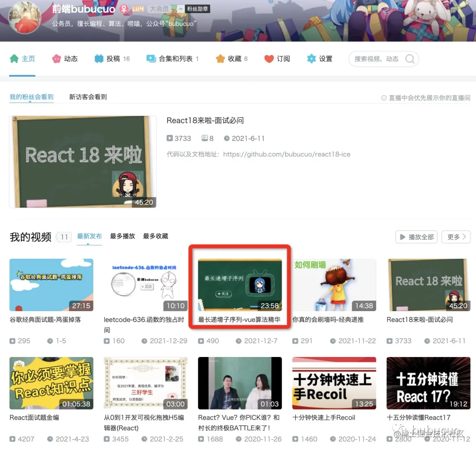Screen dimensions: 476x450
Task: Select the 最新发布 sort option
Action: [89, 236]
